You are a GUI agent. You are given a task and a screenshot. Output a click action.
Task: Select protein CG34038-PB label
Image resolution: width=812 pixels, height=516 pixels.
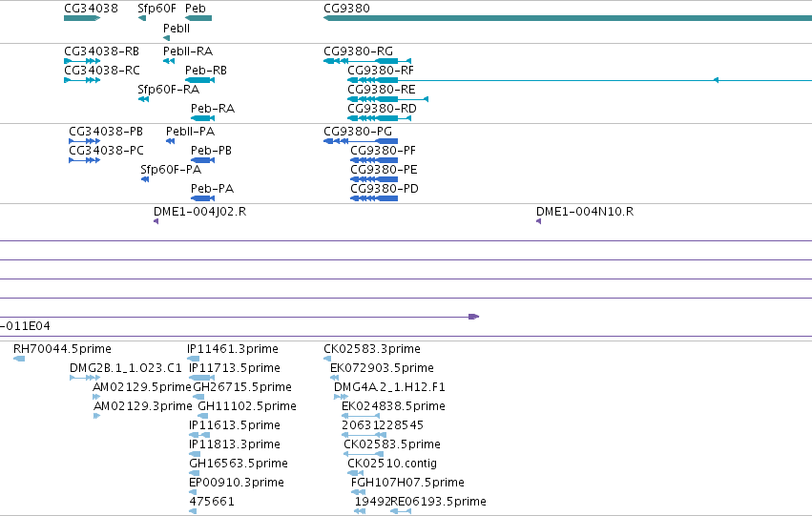[106, 132]
